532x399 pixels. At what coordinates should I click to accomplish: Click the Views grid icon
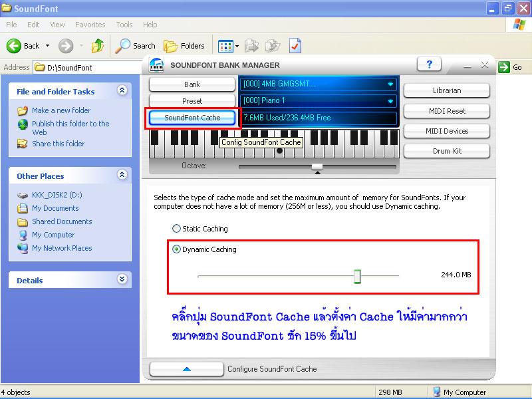(225, 46)
